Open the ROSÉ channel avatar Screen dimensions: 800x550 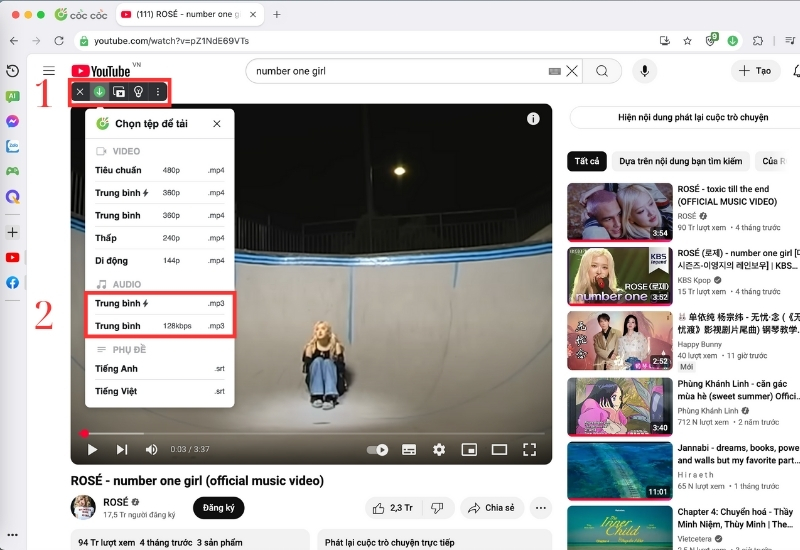pyautogui.click(x=83, y=507)
